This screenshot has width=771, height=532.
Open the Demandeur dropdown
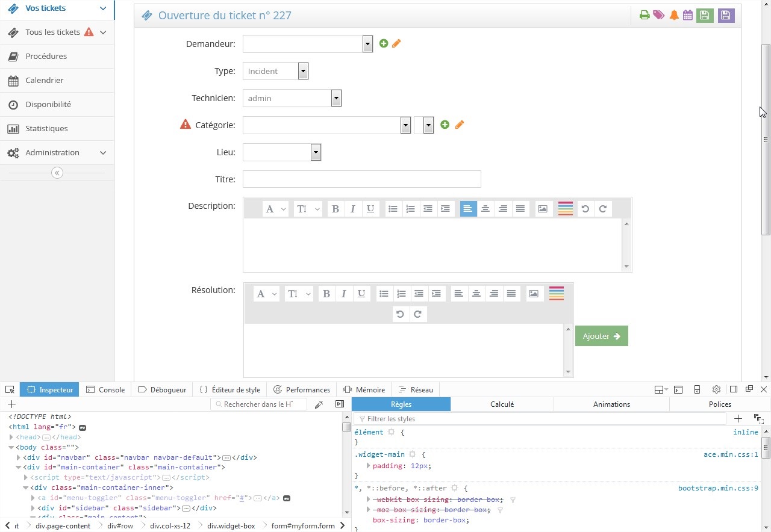click(308, 44)
